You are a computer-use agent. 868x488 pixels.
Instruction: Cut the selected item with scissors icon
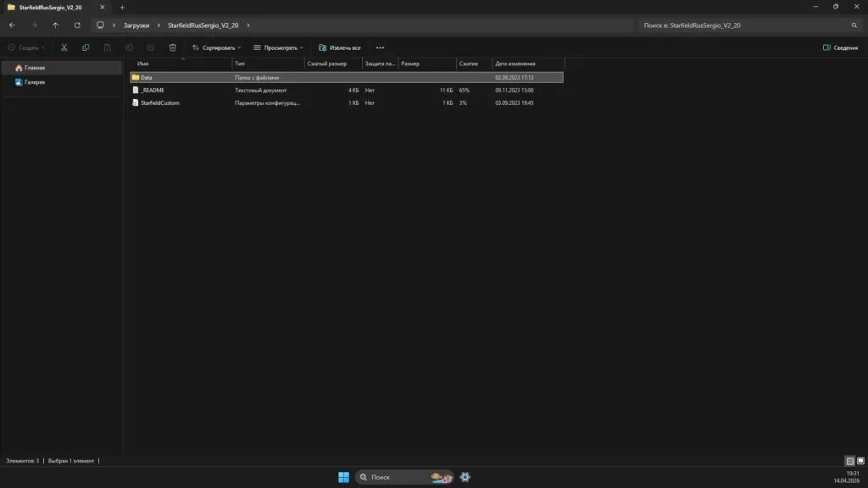coord(64,47)
